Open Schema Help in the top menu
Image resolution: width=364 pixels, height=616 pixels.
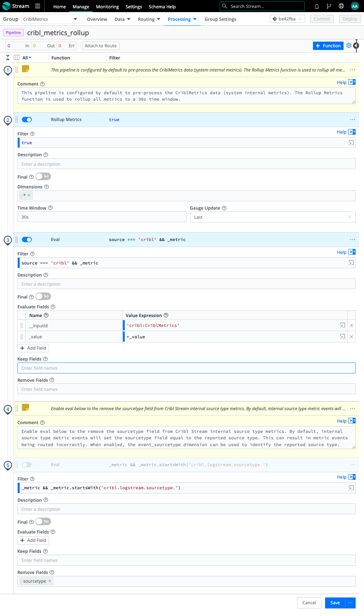click(162, 7)
